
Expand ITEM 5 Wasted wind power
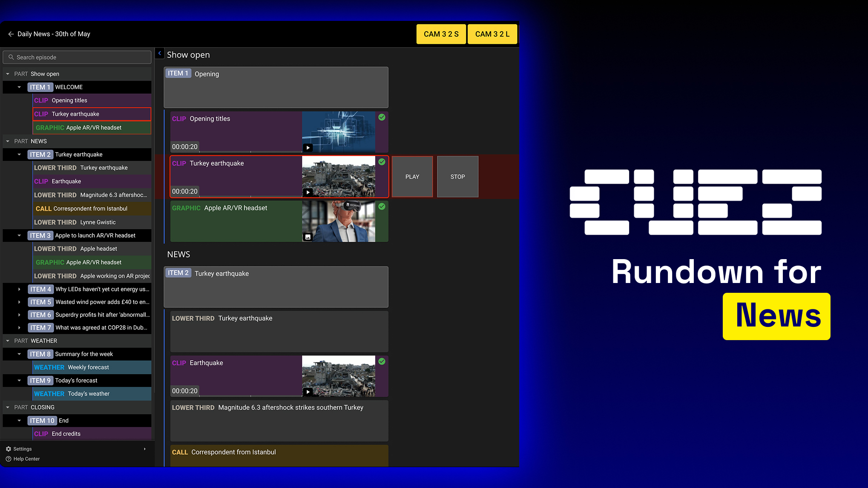19,302
